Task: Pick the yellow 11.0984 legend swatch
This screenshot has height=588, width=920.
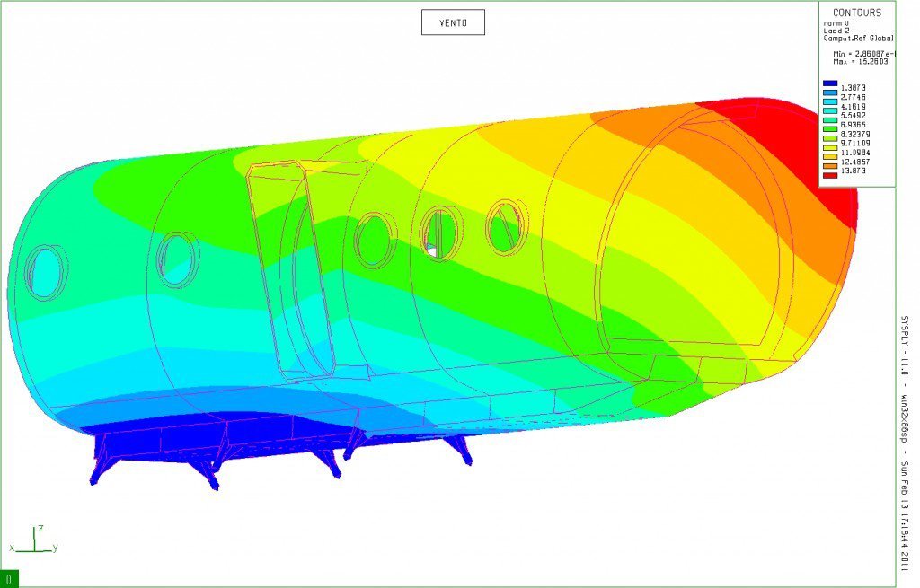Action: [x=830, y=150]
